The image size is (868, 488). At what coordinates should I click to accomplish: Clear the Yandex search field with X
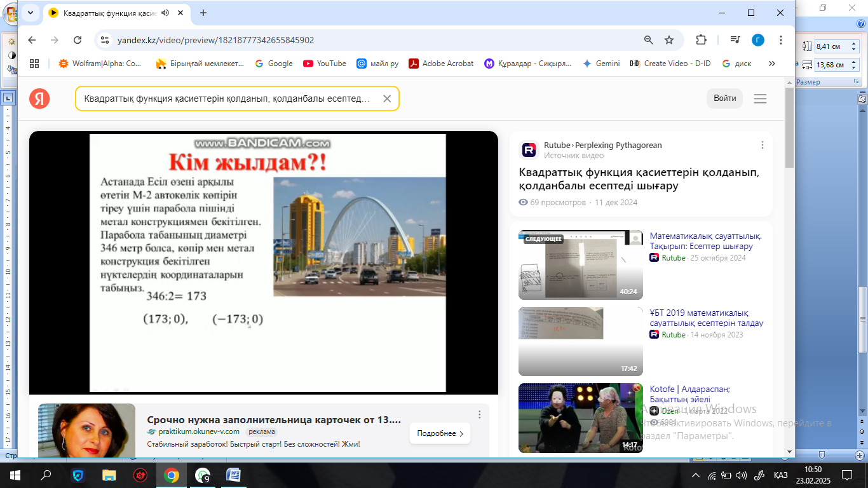(386, 98)
